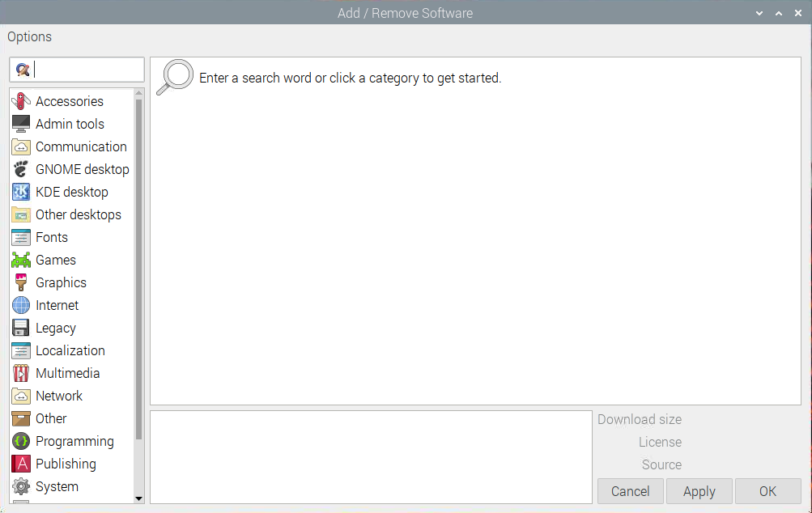Select the KDE desktop icon
This screenshot has height=513, width=812.
tap(21, 192)
